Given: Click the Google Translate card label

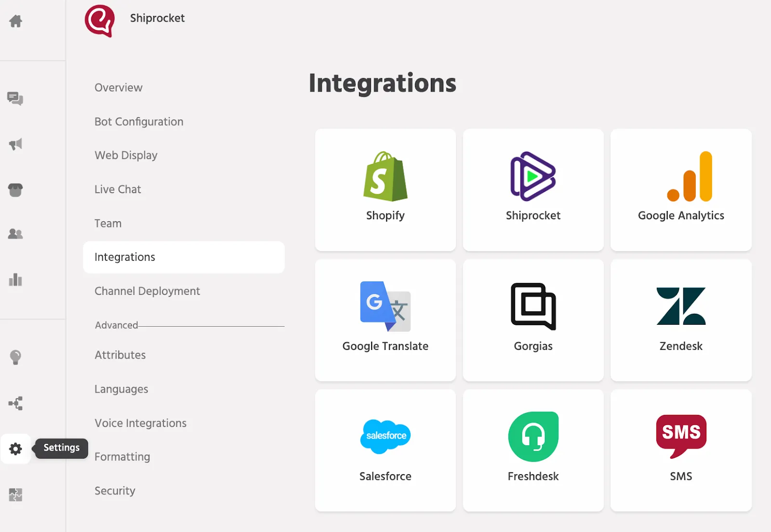Looking at the screenshot, I should [x=385, y=346].
